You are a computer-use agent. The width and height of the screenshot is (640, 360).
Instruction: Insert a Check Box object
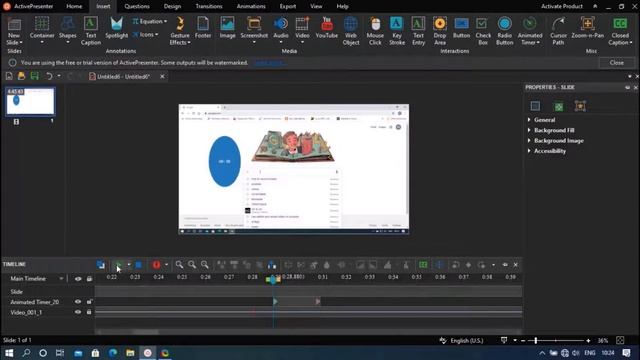483,31
